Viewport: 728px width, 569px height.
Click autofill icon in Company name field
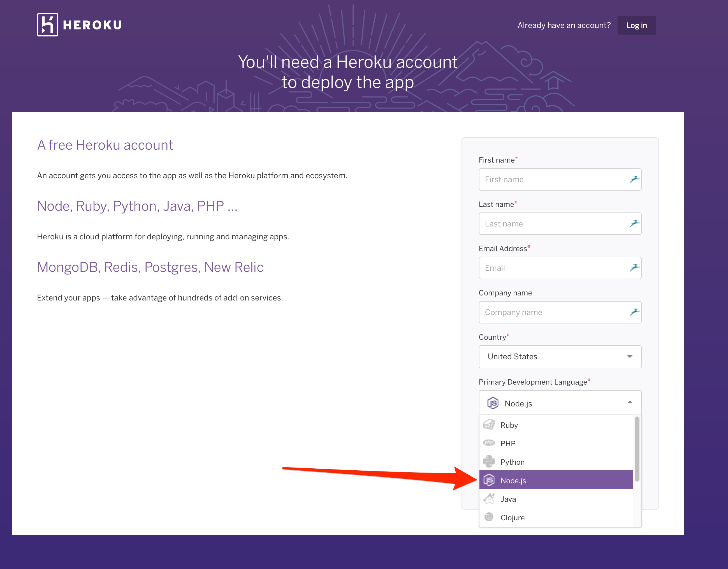634,312
